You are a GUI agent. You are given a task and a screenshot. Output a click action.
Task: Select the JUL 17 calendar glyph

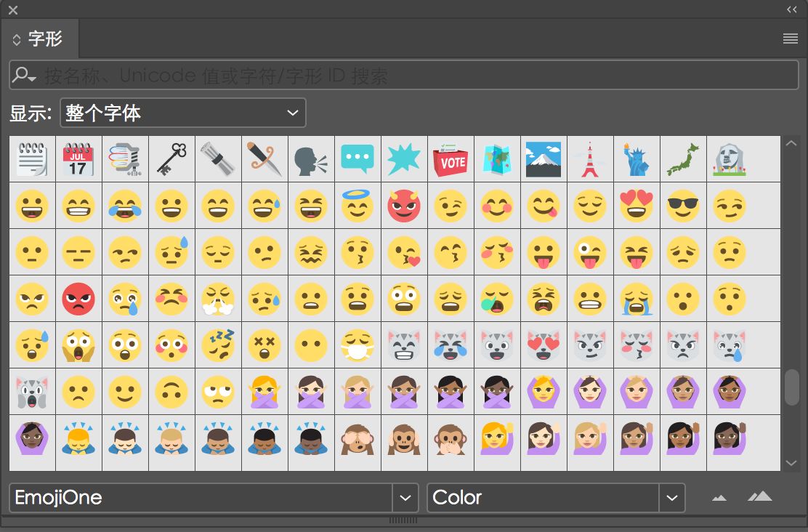pyautogui.click(x=78, y=158)
